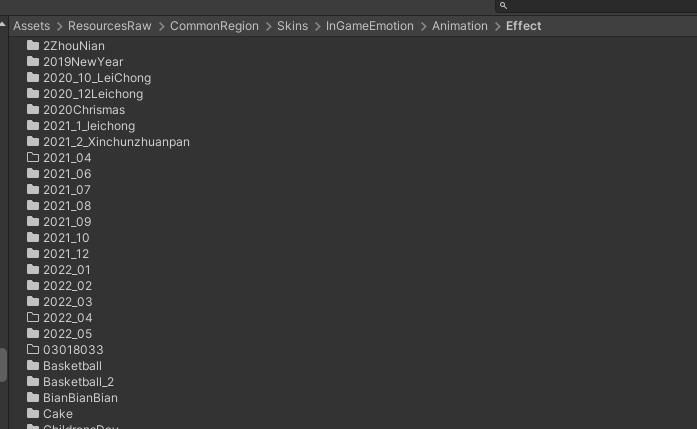Focus the project search field
This screenshot has height=429, width=697.
pos(596,6)
